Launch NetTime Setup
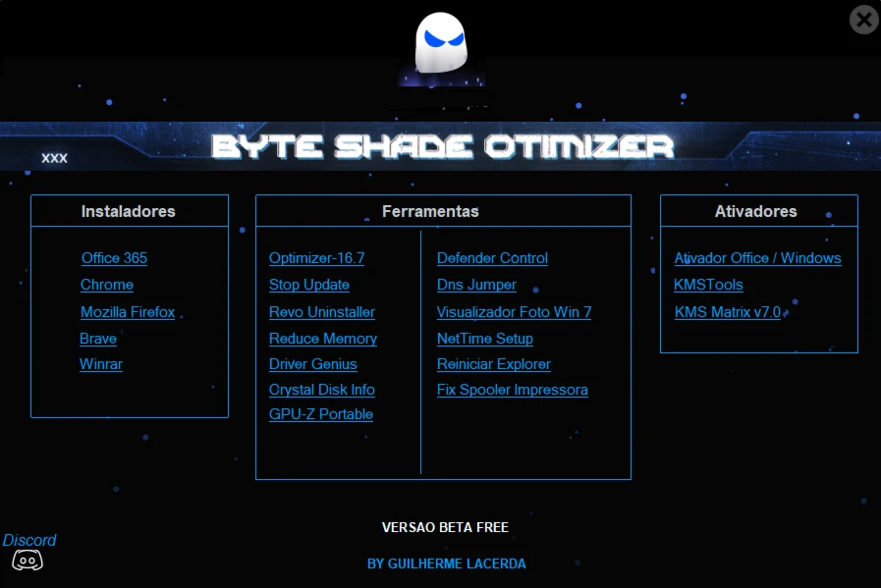The image size is (881, 588). click(x=485, y=339)
